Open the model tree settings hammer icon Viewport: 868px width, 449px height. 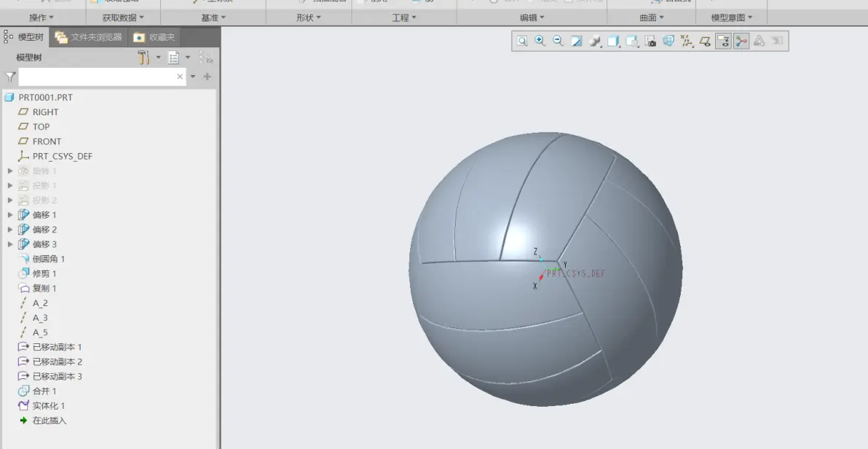pyautogui.click(x=143, y=57)
